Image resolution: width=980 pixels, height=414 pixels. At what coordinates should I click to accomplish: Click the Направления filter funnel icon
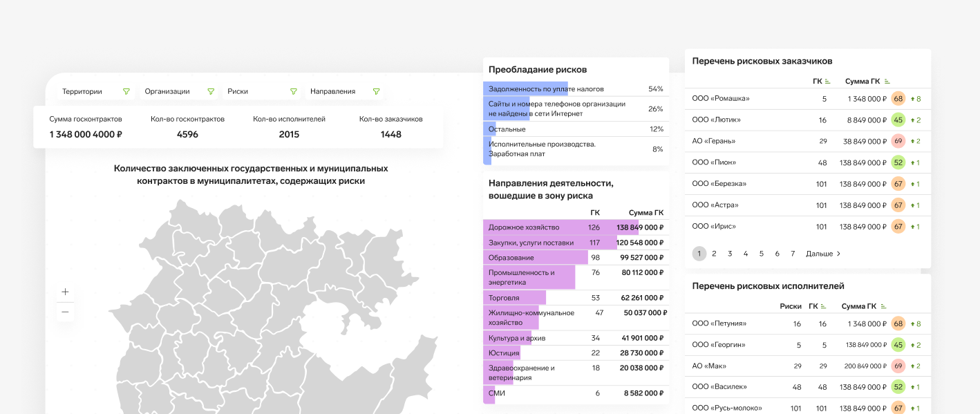pyautogui.click(x=376, y=91)
